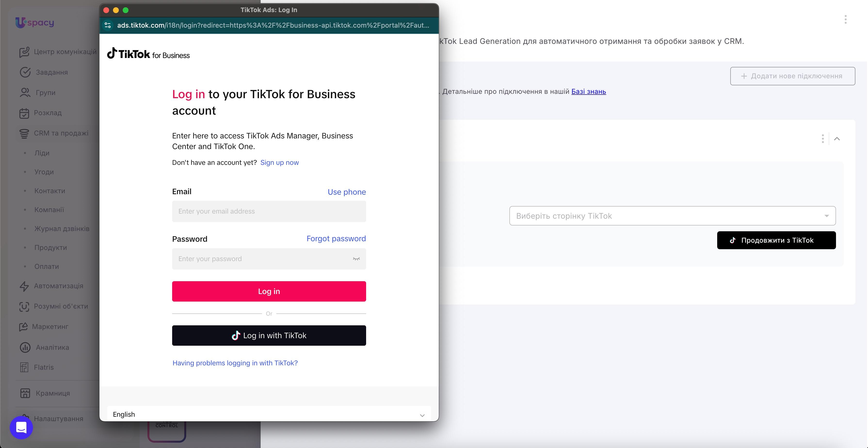
Task: Switch to Use phone login
Action: click(347, 192)
